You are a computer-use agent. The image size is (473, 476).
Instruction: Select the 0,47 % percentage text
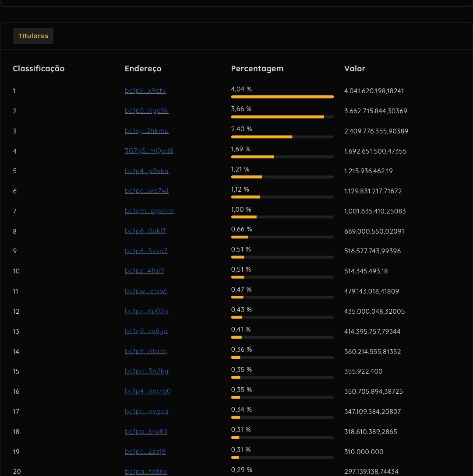[x=241, y=290]
